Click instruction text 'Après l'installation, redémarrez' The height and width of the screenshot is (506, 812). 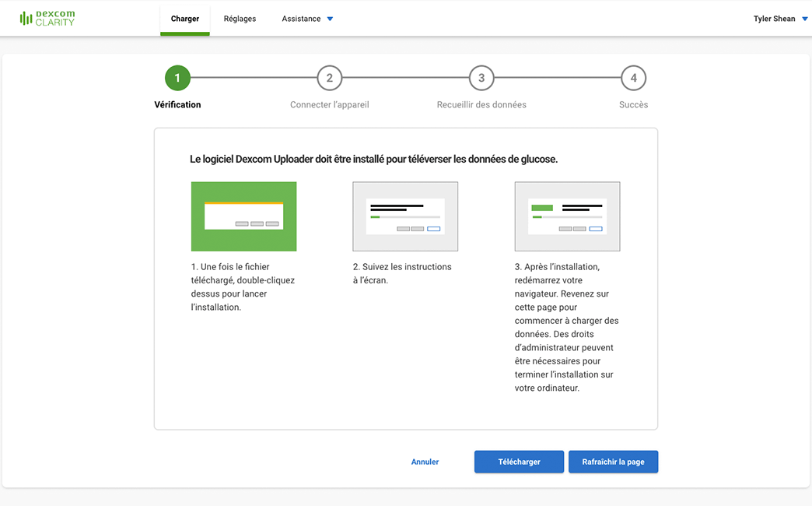coord(566,327)
